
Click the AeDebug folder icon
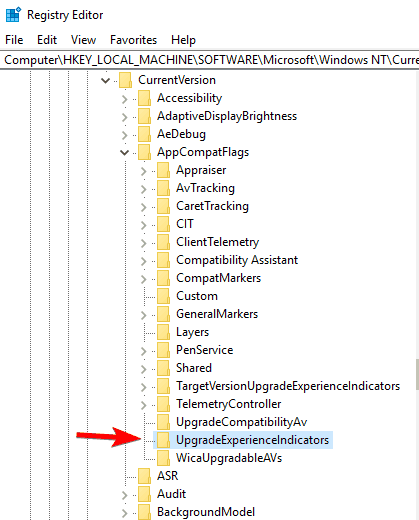coord(144,134)
